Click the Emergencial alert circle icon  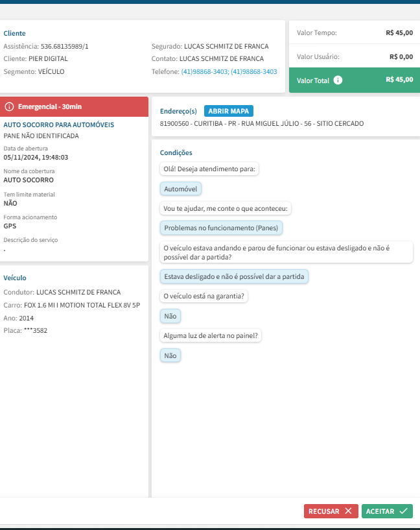tap(9, 107)
